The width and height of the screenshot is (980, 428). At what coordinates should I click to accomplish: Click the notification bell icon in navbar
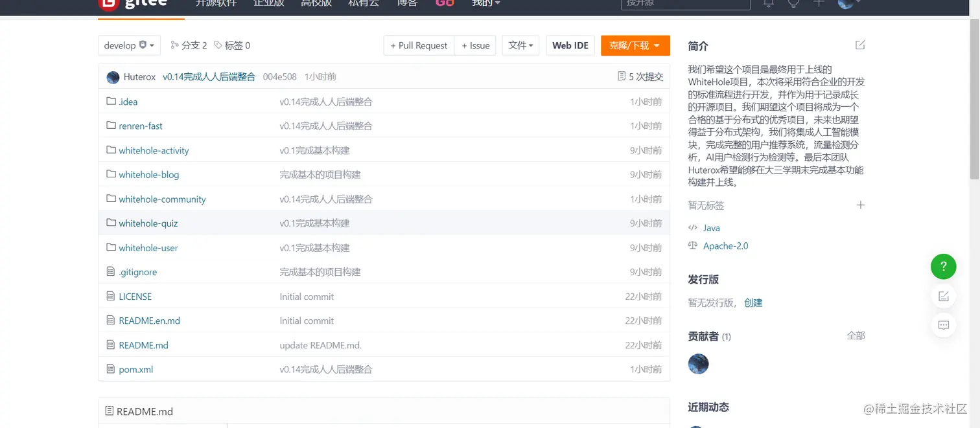(769, 3)
